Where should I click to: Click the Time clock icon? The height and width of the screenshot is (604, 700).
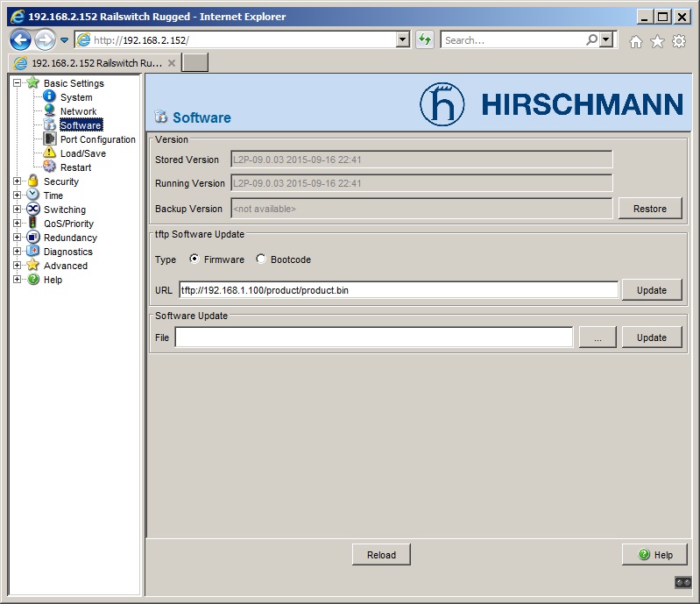point(33,195)
